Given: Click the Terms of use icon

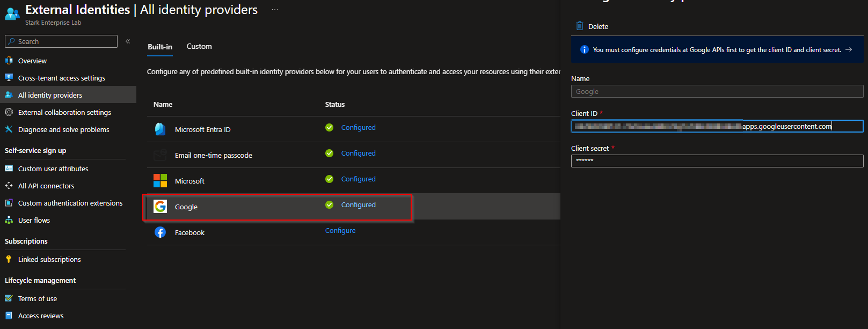Looking at the screenshot, I should point(9,298).
